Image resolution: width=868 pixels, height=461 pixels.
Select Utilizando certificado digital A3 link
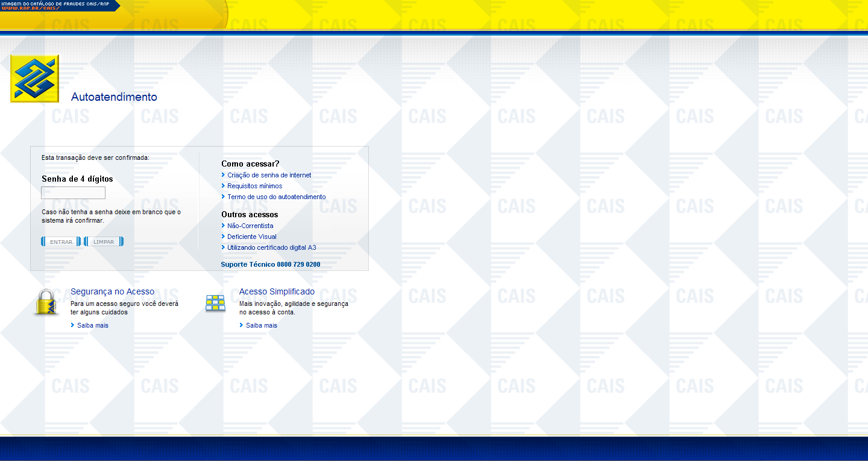(x=271, y=247)
